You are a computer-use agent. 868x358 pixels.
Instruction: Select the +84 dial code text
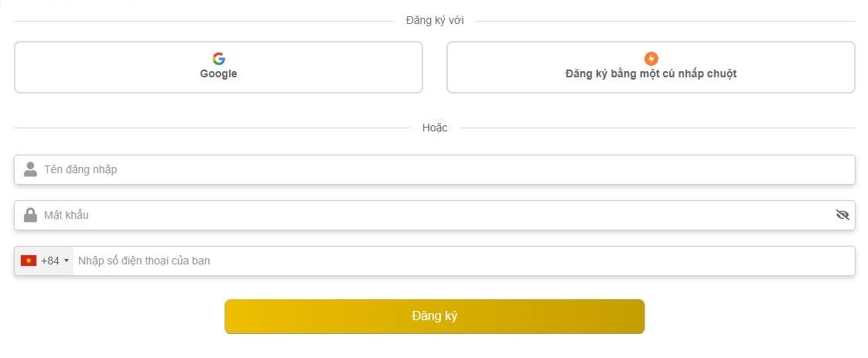pos(50,261)
